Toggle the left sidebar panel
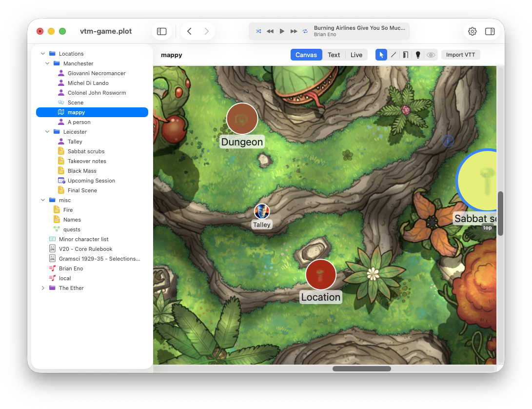The height and width of the screenshot is (409, 532). coord(162,31)
